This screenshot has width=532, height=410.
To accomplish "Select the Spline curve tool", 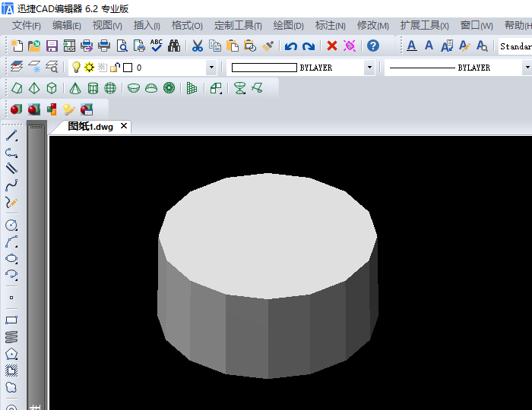I will (x=11, y=185).
